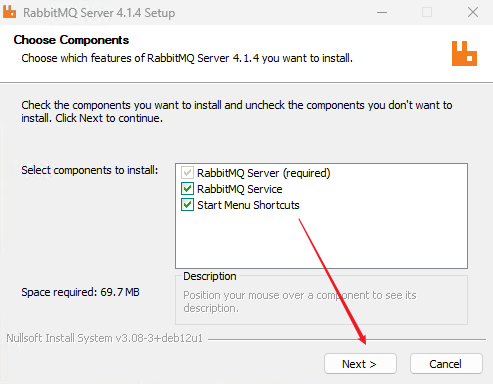Click empty area inside components list
Image resolution: width=493 pixels, height=384 pixels.
pyautogui.click(x=321, y=242)
